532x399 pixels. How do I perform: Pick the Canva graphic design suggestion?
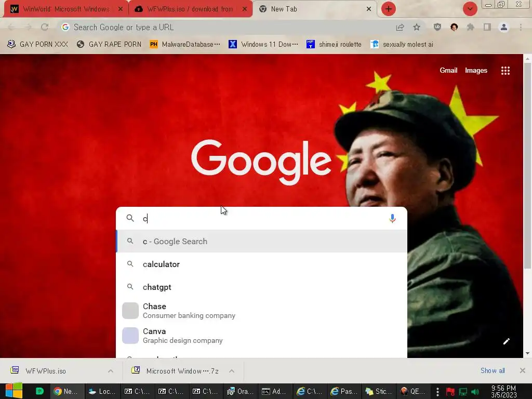coord(262,336)
